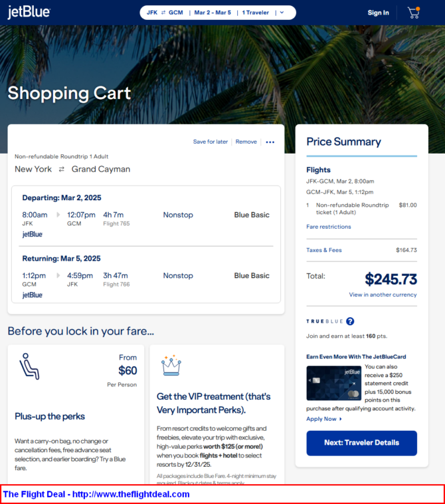The width and height of the screenshot is (445, 504).
Task: Open the Fare restrictions link
Action: pos(329,227)
